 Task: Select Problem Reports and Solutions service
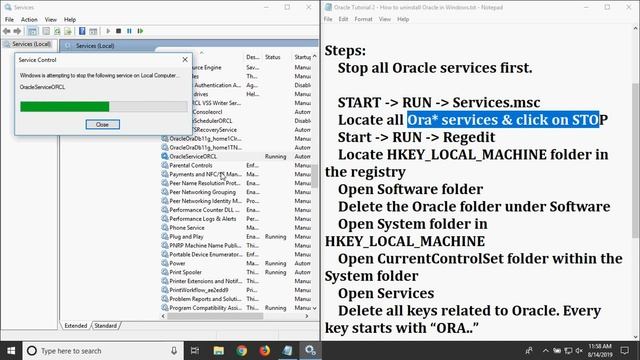(x=236, y=299)
